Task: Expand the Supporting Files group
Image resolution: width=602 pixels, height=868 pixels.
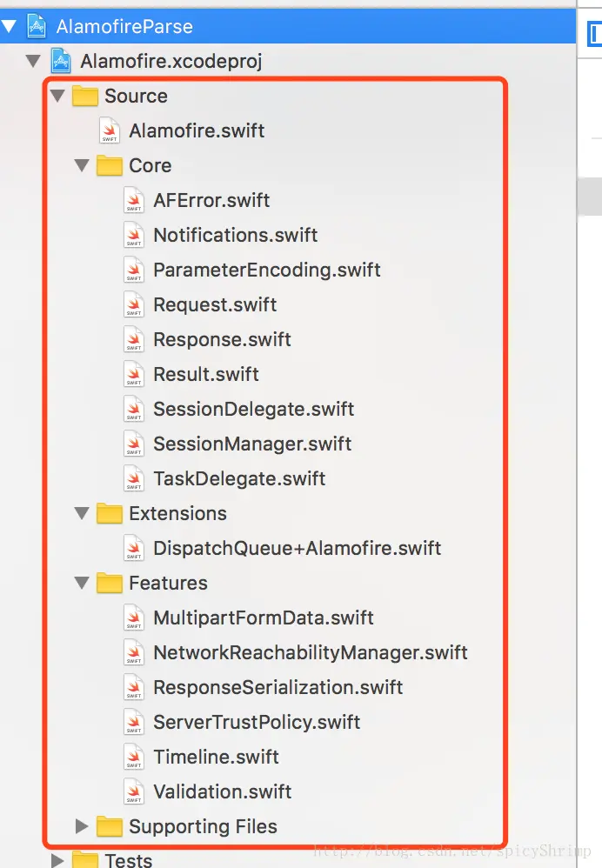Action: pos(82,826)
